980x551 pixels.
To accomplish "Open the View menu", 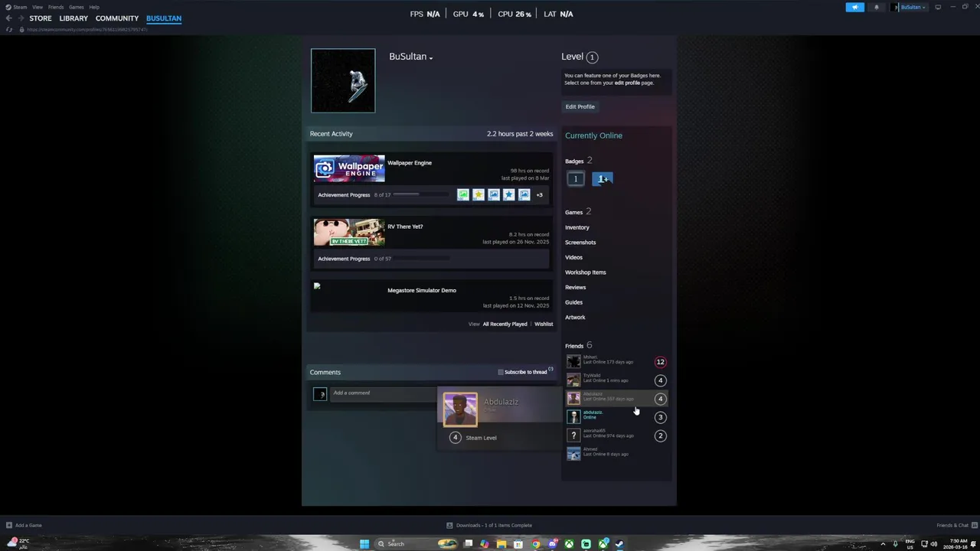I will coord(38,7).
